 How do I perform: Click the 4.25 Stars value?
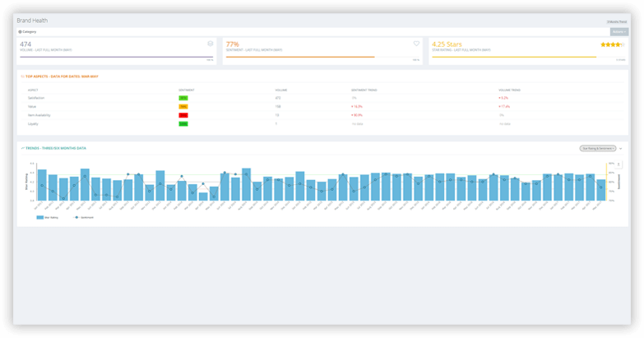click(447, 44)
